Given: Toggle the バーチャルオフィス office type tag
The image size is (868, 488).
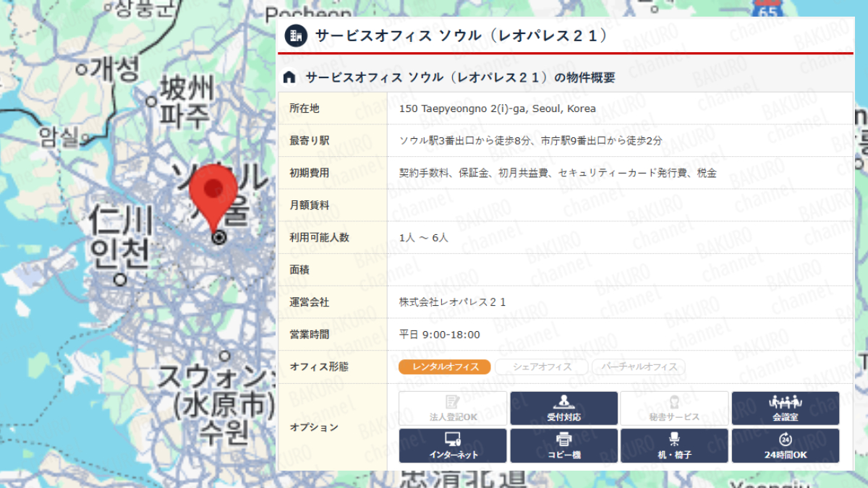Looking at the screenshot, I should tap(639, 367).
